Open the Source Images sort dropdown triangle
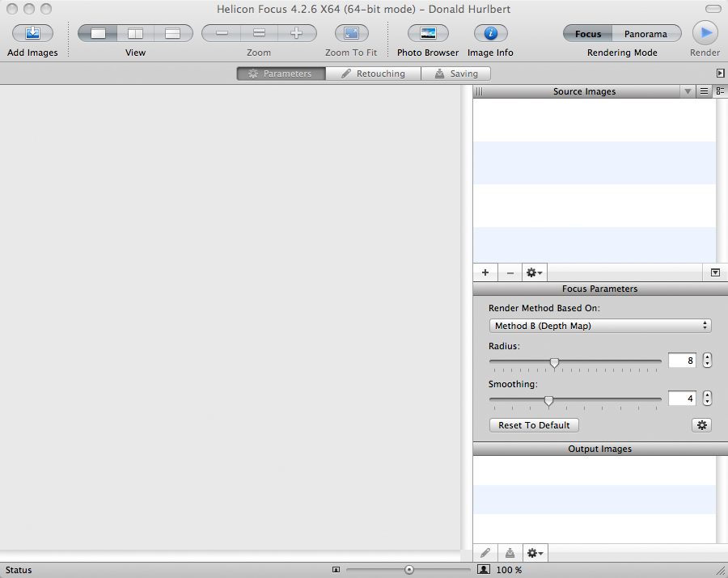The height and width of the screenshot is (578, 728). [688, 91]
